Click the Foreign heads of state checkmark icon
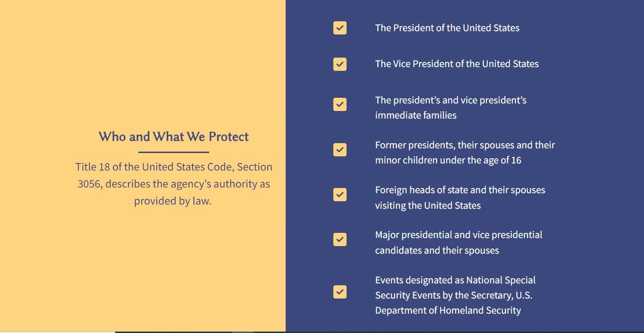This screenshot has height=333, width=644. coord(339,195)
